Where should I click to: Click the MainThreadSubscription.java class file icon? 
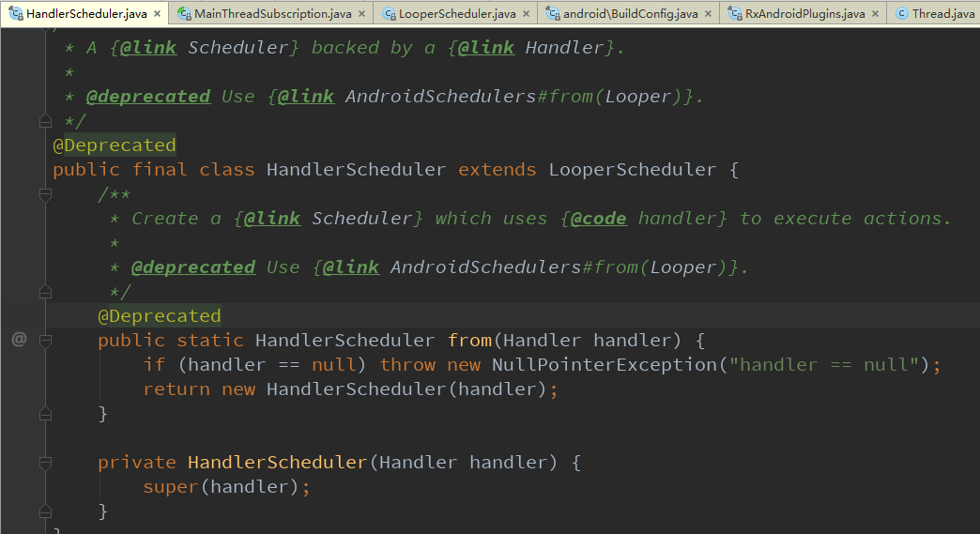coord(184,13)
